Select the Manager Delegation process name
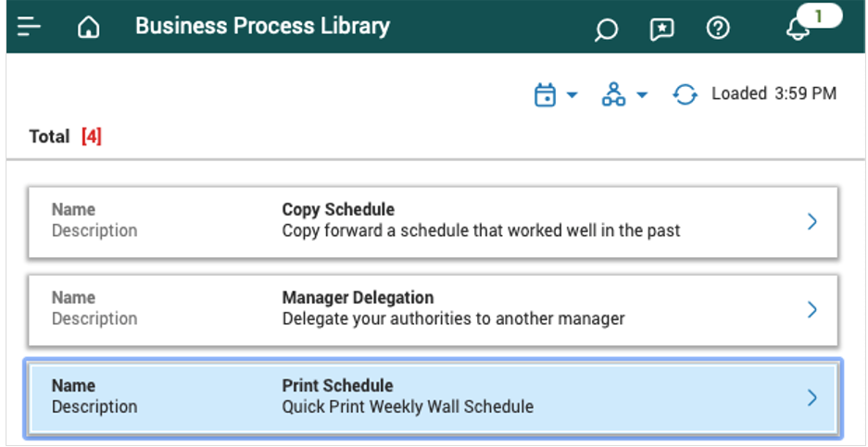This screenshot has width=868, height=447. (358, 298)
